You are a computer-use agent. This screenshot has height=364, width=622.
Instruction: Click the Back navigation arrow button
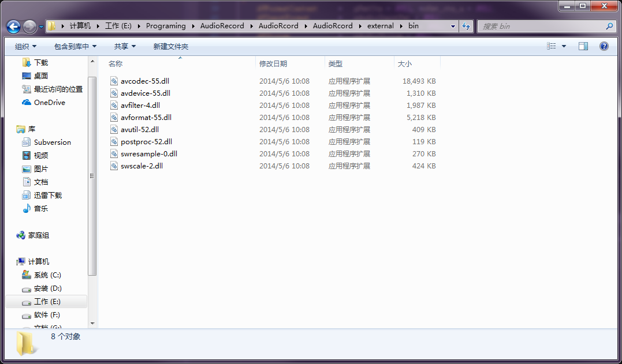[13, 27]
